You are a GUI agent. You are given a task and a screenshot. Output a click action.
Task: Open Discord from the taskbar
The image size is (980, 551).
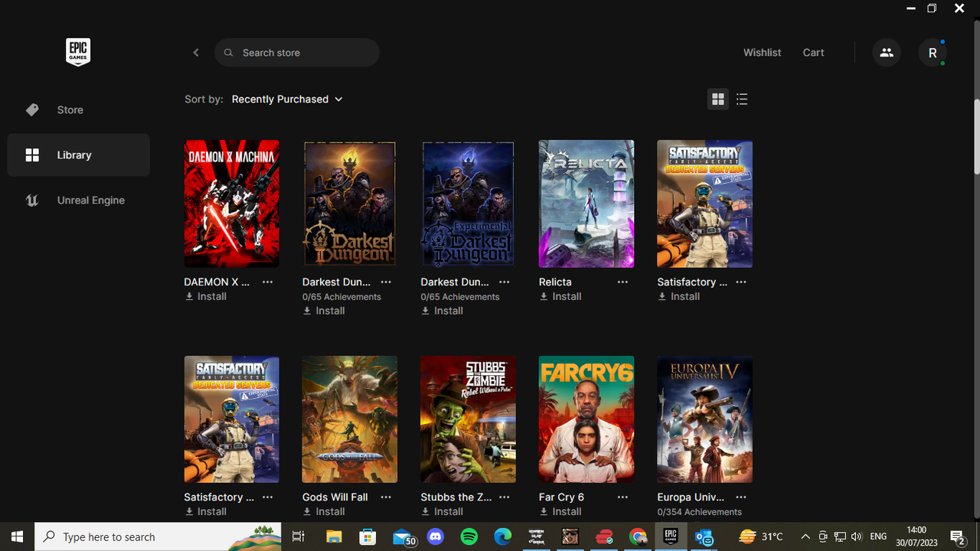coord(436,536)
